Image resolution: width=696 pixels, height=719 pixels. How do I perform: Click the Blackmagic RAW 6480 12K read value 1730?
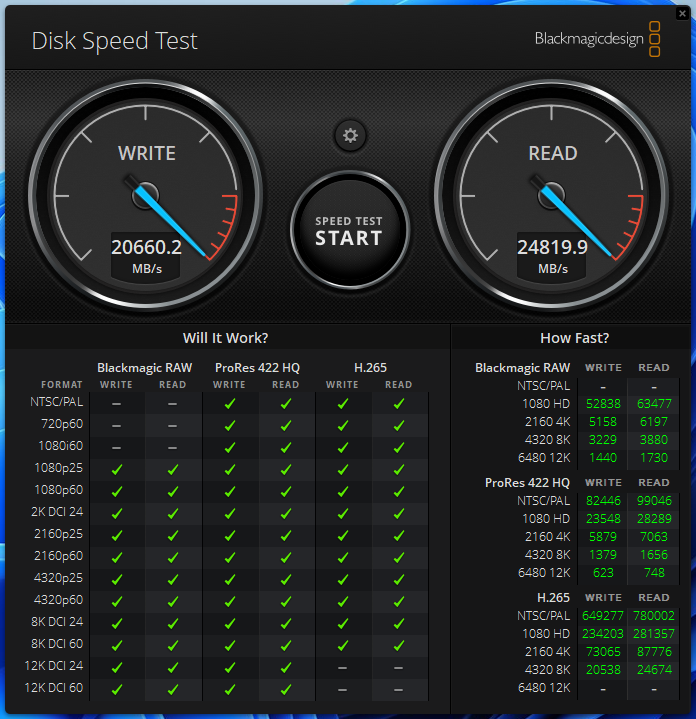point(654,458)
